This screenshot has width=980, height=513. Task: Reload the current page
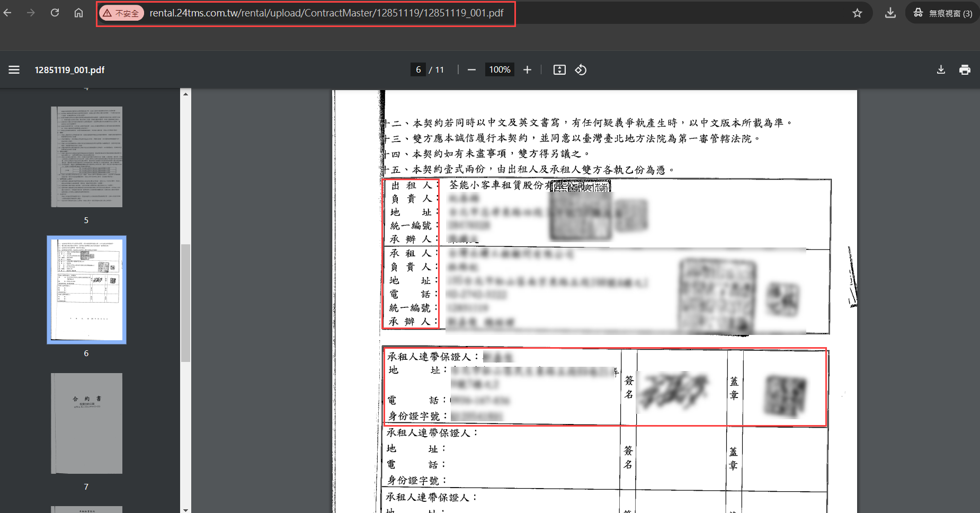[x=55, y=13]
